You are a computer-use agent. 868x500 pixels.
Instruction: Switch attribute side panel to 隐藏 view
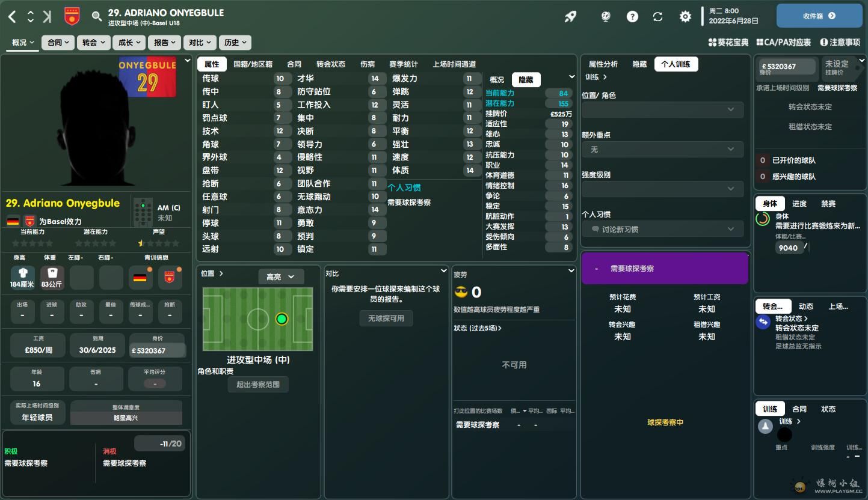(x=526, y=80)
